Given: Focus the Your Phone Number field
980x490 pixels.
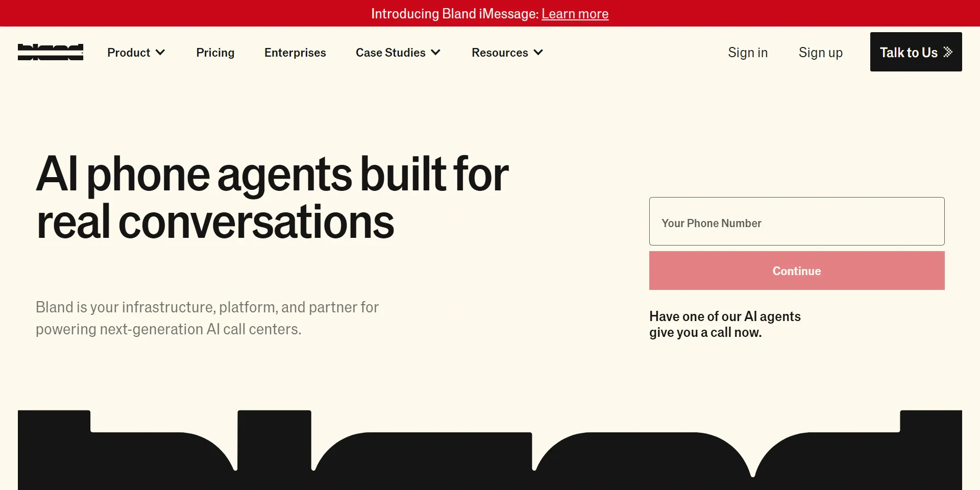Looking at the screenshot, I should click(797, 221).
